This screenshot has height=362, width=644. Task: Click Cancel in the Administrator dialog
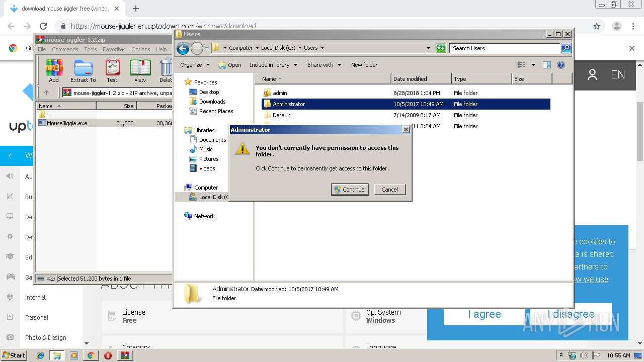click(390, 190)
